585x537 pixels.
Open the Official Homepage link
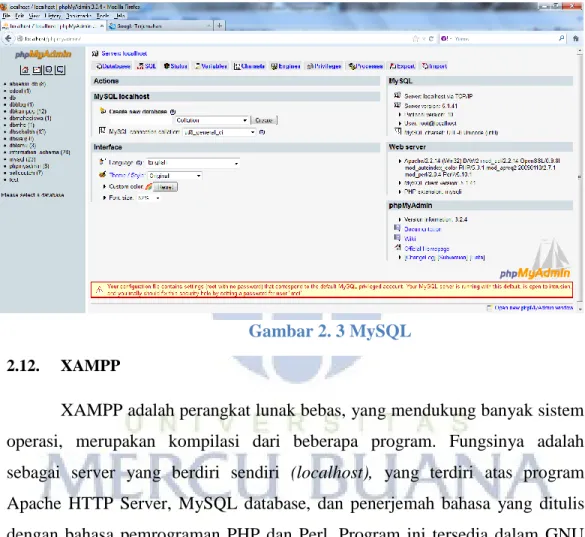pos(427,249)
